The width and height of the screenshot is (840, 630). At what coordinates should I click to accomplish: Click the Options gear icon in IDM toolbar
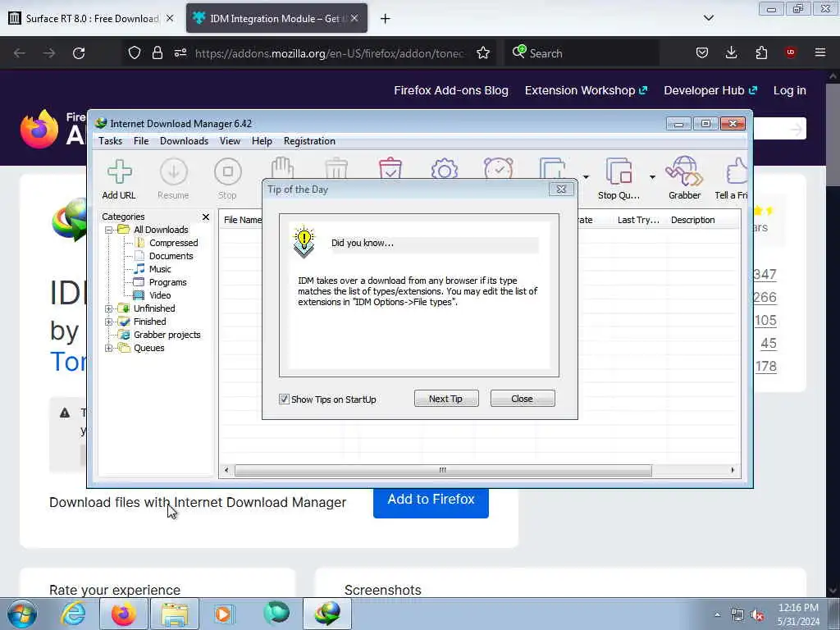click(x=444, y=169)
